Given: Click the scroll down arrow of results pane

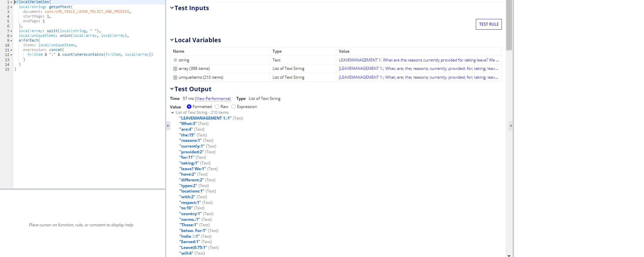Looking at the screenshot, I should (509, 255).
